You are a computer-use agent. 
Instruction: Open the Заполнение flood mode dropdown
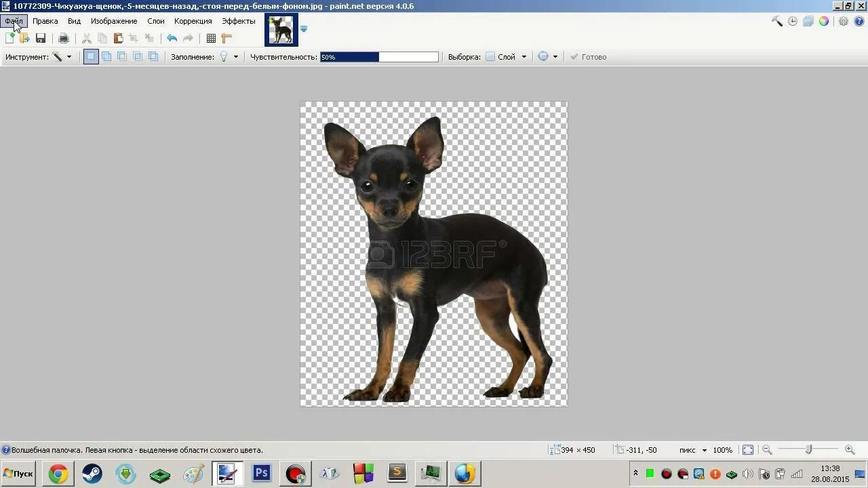pyautogui.click(x=229, y=57)
